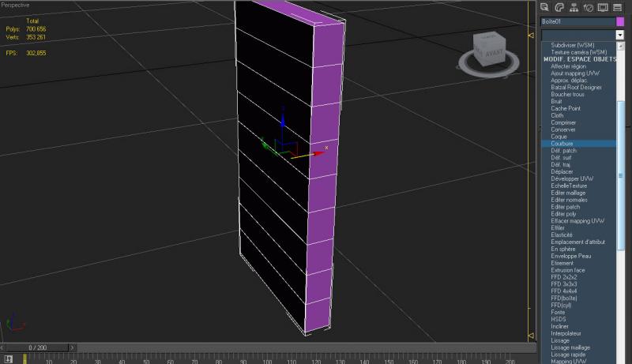Select the Coque modifier entry
This screenshot has height=364, width=632.
(x=559, y=137)
